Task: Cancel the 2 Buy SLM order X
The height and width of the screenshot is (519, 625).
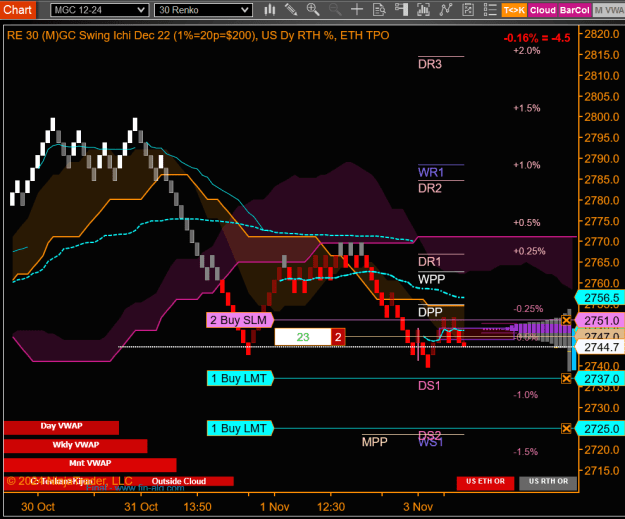Action: [566, 320]
